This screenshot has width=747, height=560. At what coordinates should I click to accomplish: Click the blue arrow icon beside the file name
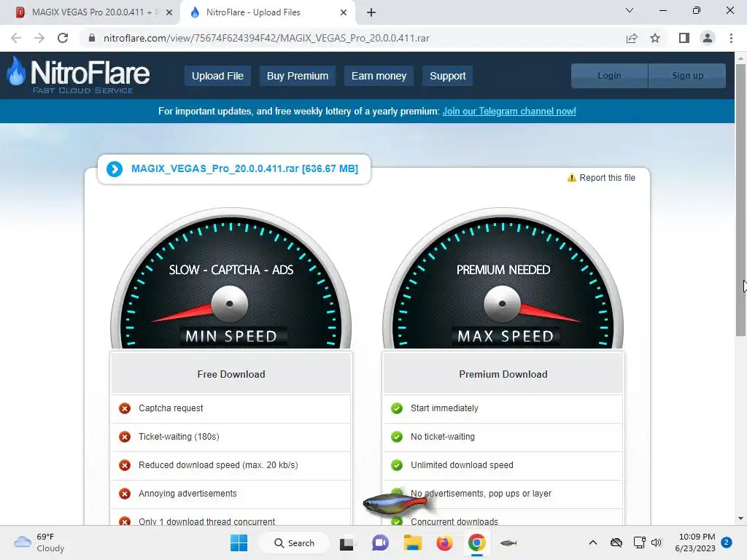click(x=115, y=169)
